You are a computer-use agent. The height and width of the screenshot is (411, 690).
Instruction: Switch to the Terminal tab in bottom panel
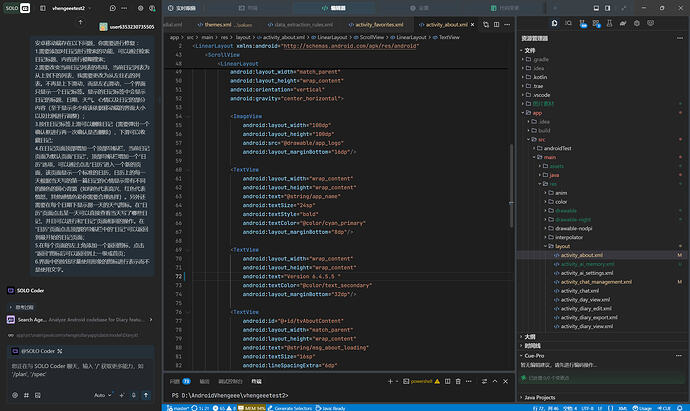[257, 382]
